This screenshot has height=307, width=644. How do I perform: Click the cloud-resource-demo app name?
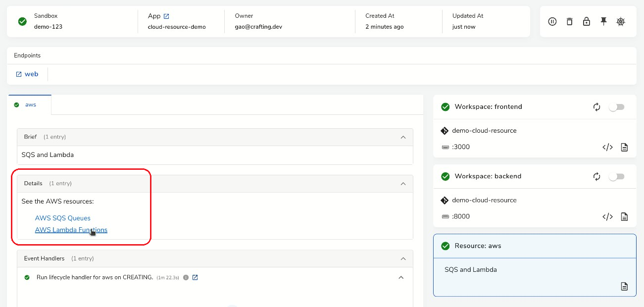(177, 27)
